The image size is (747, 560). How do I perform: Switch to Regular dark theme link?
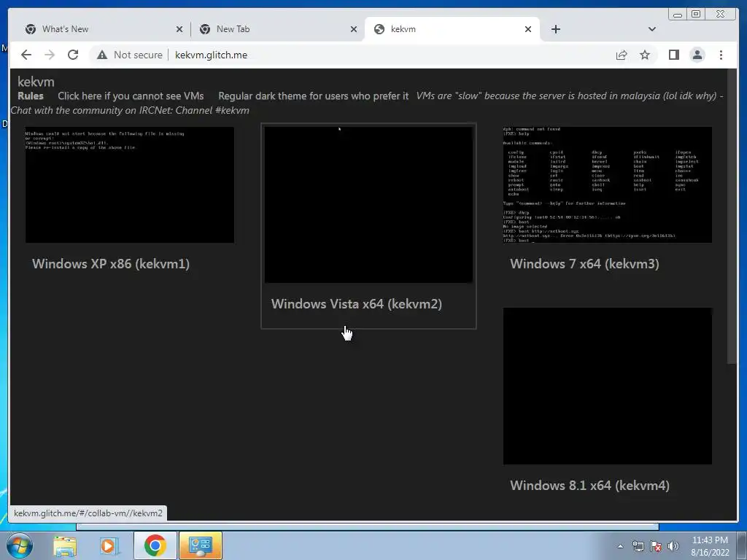pos(313,96)
